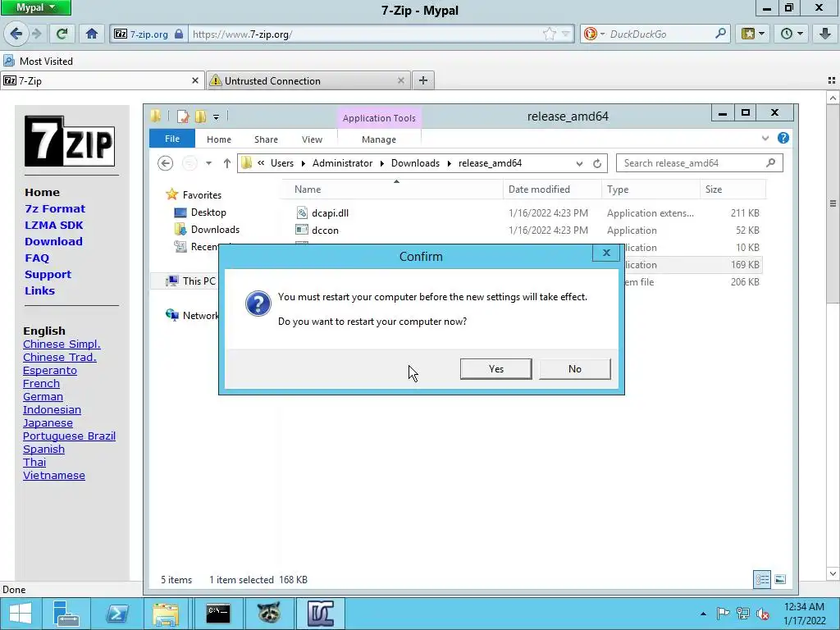Open the bookmarks menu button
Viewport: 840px width, 630px height.
[x=753, y=34]
